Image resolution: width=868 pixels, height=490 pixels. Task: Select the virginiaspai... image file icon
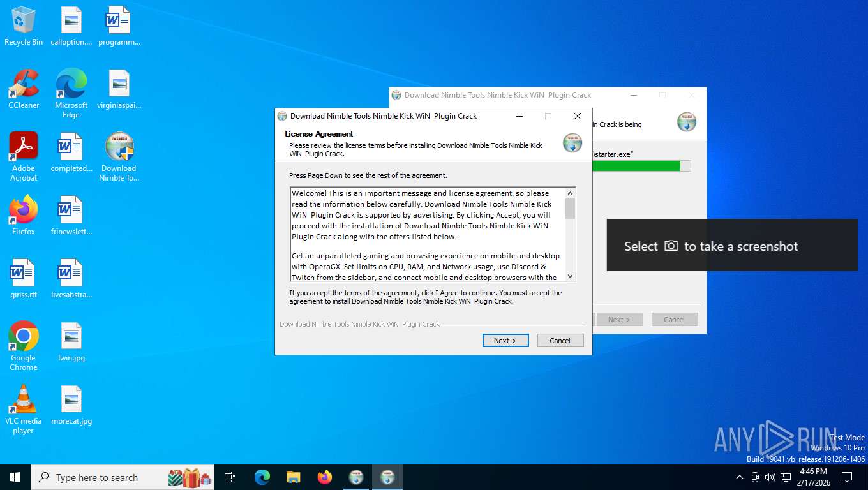[x=119, y=89]
